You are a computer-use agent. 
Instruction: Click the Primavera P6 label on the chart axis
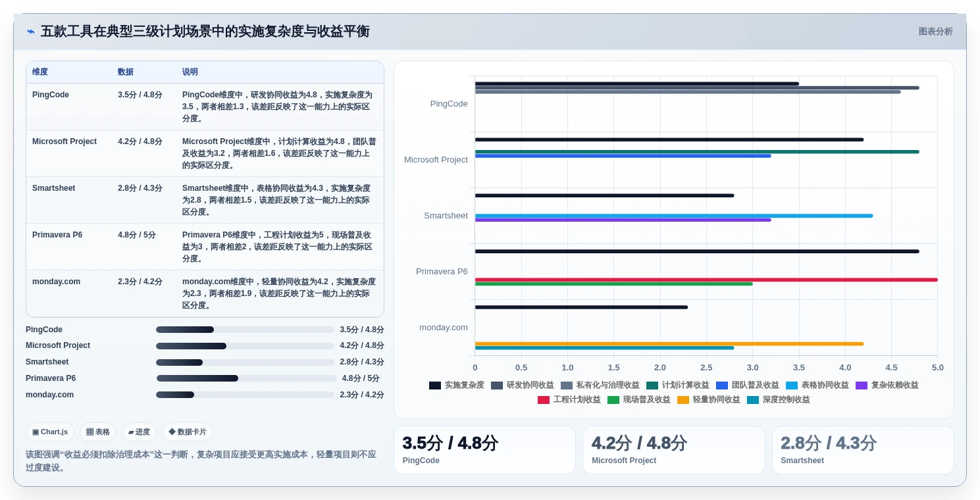coord(442,272)
